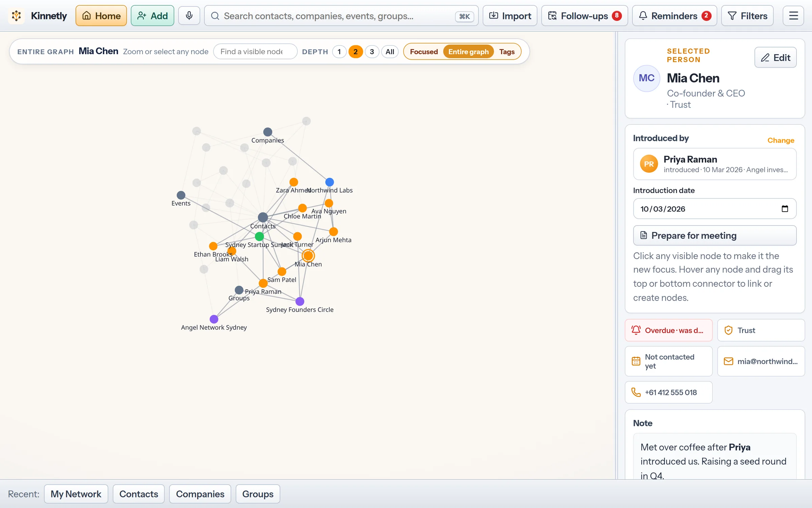
Task: Open Groups from recent bar
Action: (x=258, y=494)
